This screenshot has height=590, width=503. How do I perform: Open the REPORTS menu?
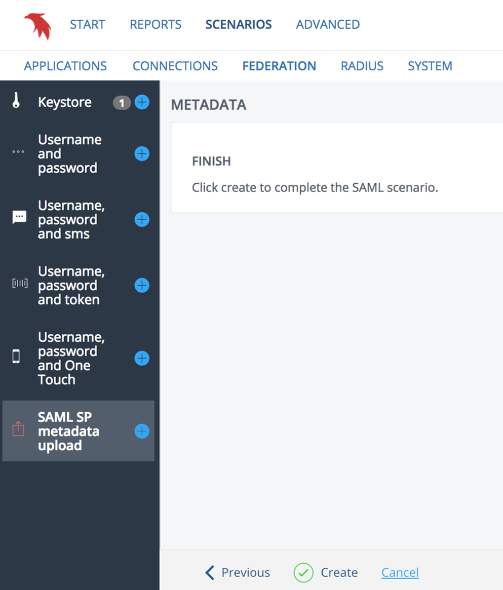click(x=155, y=24)
